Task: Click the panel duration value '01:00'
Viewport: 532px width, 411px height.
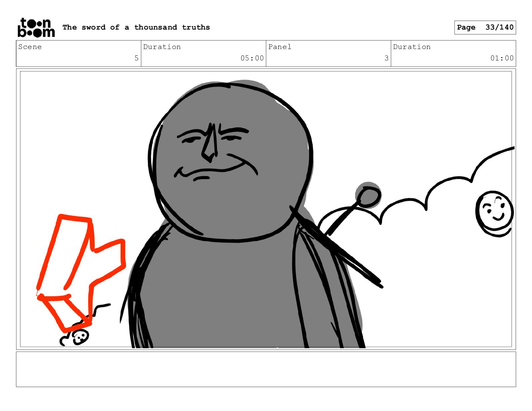Action: click(x=502, y=58)
